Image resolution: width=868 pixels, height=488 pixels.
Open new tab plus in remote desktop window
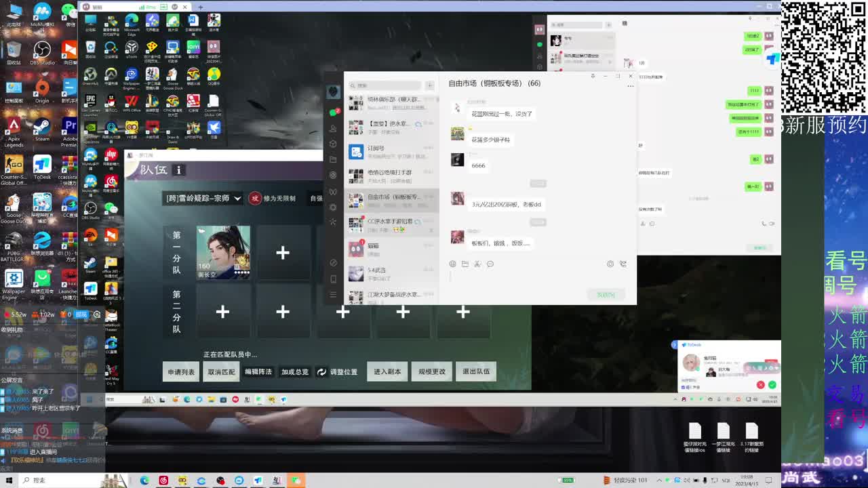pyautogui.click(x=201, y=7)
